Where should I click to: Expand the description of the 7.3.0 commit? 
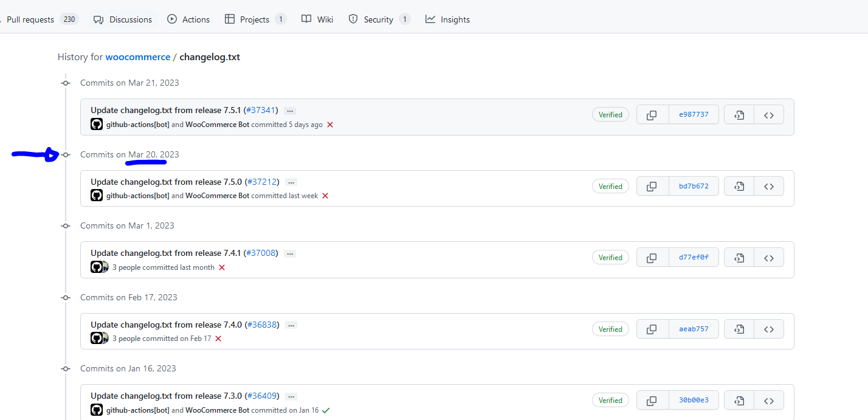291,395
